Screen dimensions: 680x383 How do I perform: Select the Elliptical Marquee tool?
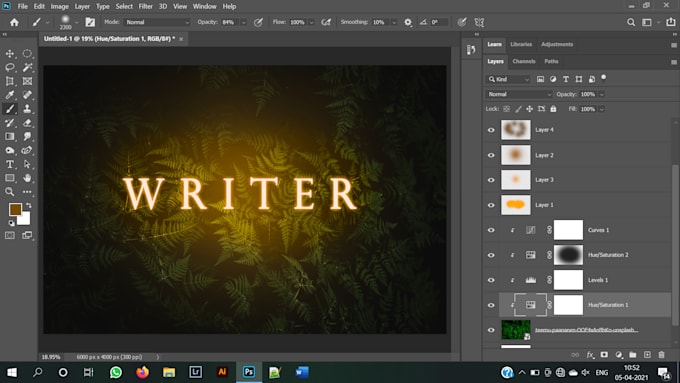click(x=27, y=53)
